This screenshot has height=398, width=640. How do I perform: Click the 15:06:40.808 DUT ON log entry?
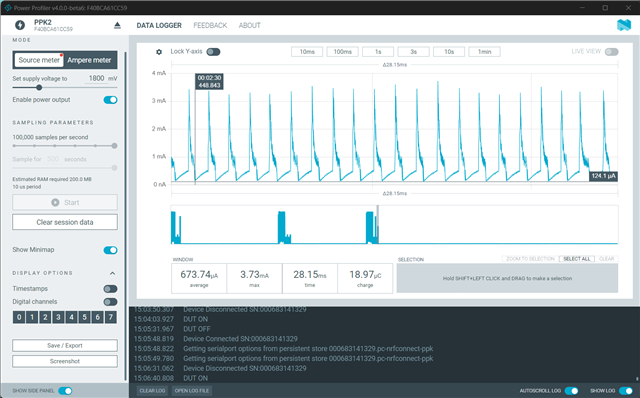coord(171,378)
